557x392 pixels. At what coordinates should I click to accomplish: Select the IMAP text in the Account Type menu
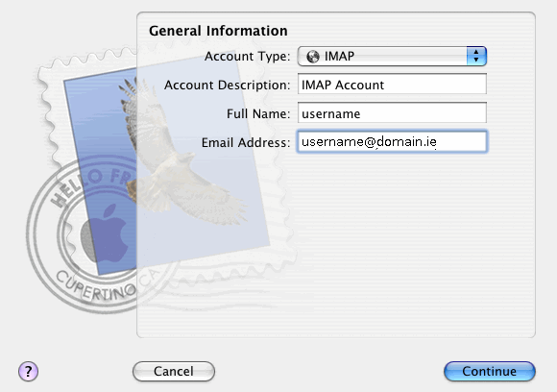(x=339, y=56)
